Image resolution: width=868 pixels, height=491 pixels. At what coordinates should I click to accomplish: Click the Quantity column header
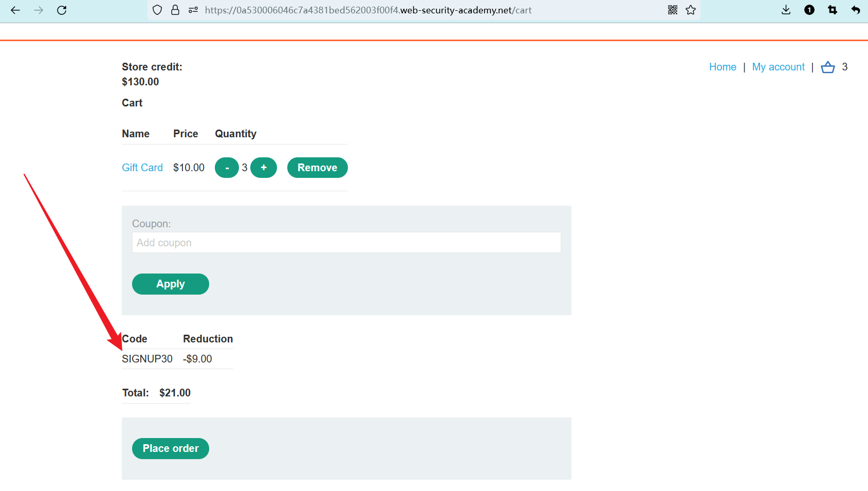pyautogui.click(x=235, y=134)
